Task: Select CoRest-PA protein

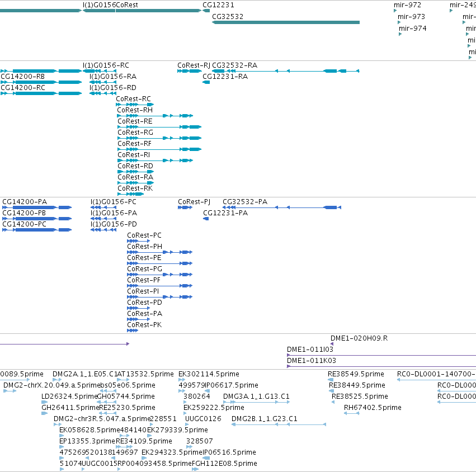Action: pos(138,320)
